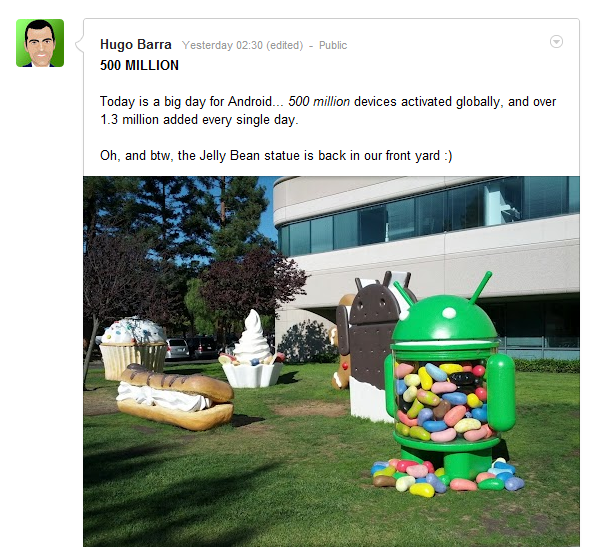Click the 500 MILLION headline text

(x=139, y=65)
